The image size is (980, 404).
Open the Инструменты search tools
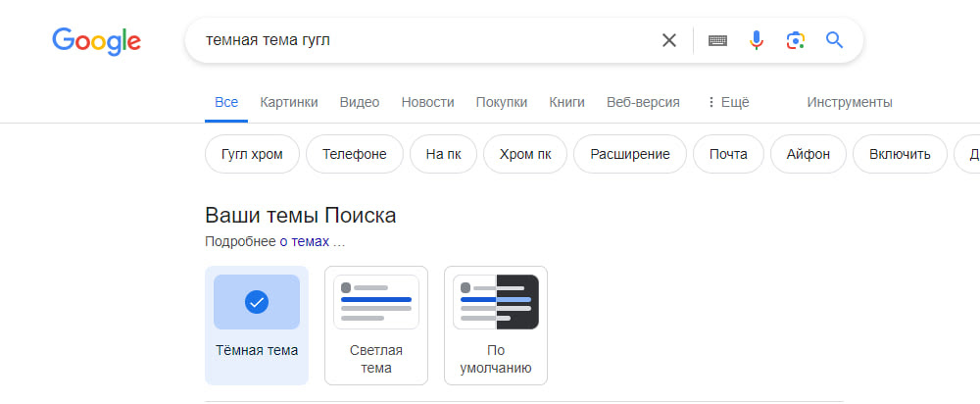point(850,102)
